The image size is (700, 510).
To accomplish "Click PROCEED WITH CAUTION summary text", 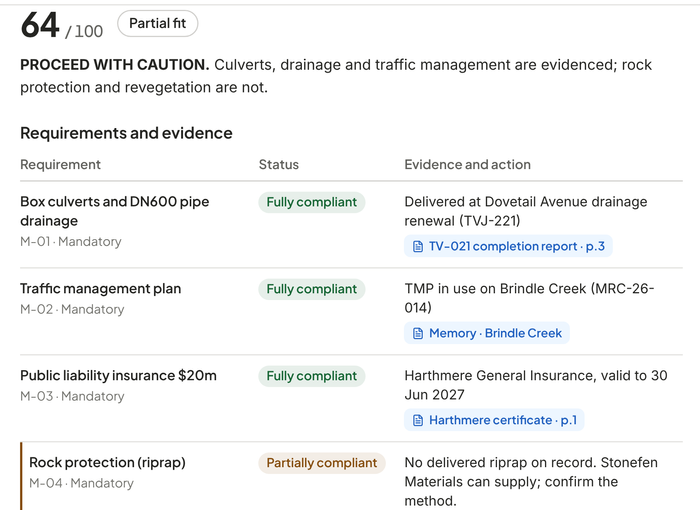I will click(336, 76).
